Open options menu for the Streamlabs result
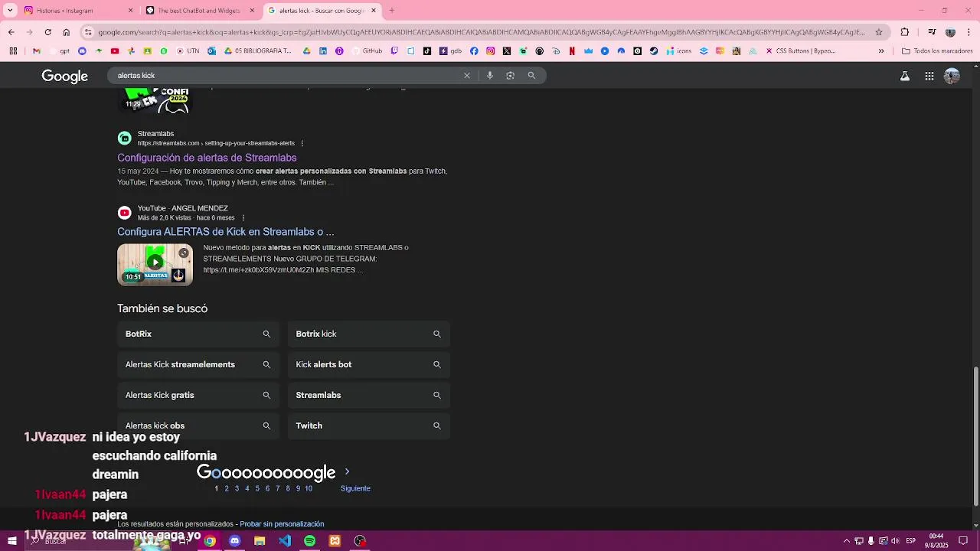Screen dimensions: 980x551 302,143
